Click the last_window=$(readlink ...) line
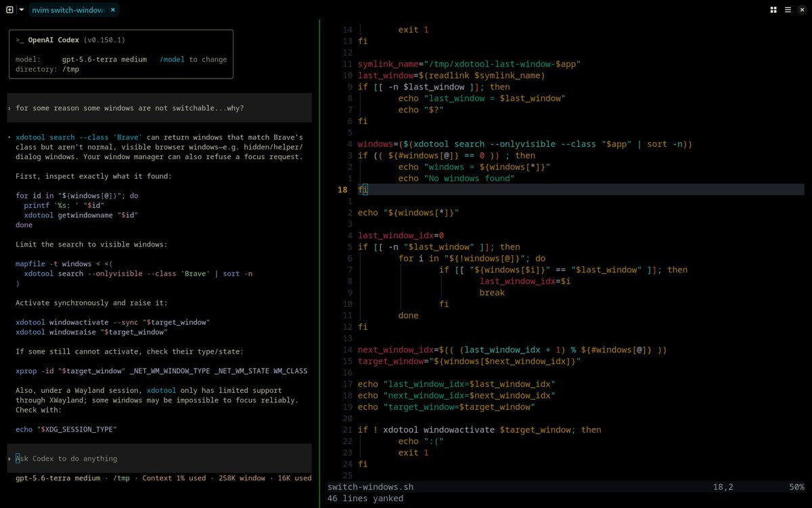The image size is (812, 508). click(451, 75)
